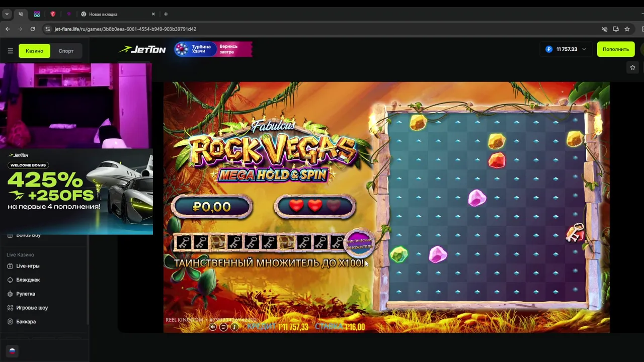Click the Пополнить deposit button
The height and width of the screenshot is (362, 644).
click(x=615, y=49)
